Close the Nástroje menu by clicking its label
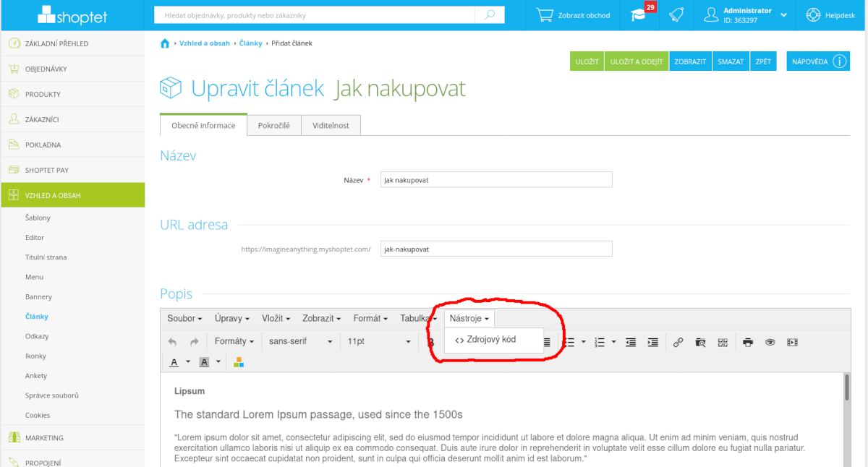This screenshot has width=868, height=467. pos(469,319)
